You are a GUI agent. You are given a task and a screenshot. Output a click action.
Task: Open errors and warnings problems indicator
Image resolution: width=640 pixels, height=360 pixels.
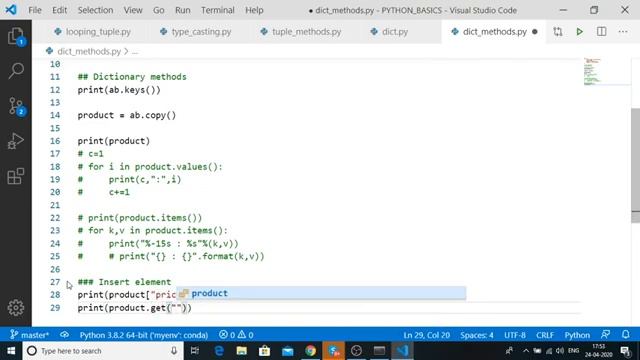pos(236,335)
